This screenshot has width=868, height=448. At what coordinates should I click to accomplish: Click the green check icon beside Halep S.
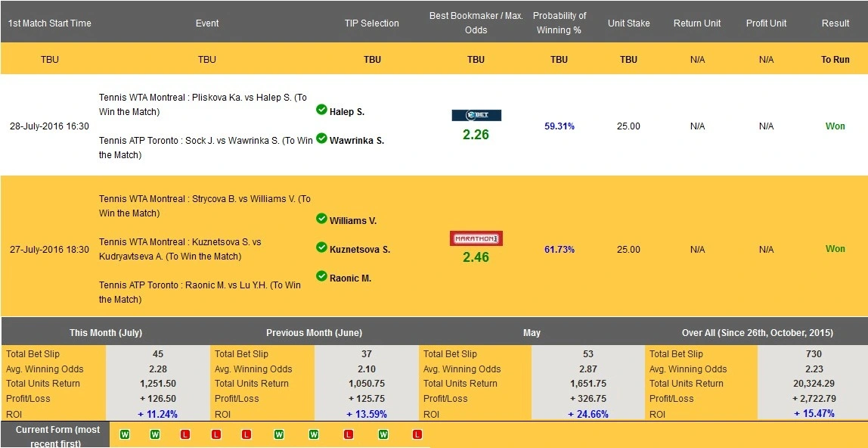click(x=321, y=110)
